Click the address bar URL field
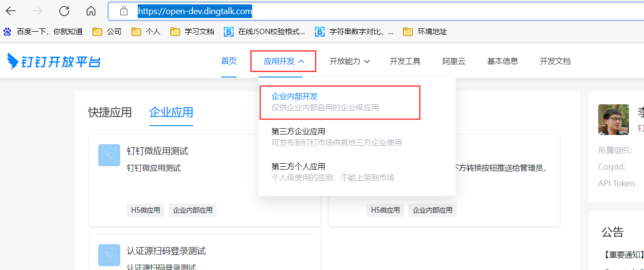This screenshot has height=270, width=644. pos(341,11)
